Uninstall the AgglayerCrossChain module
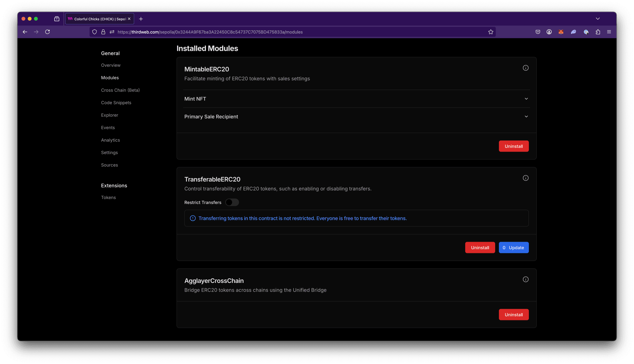The image size is (634, 364). click(x=513, y=315)
